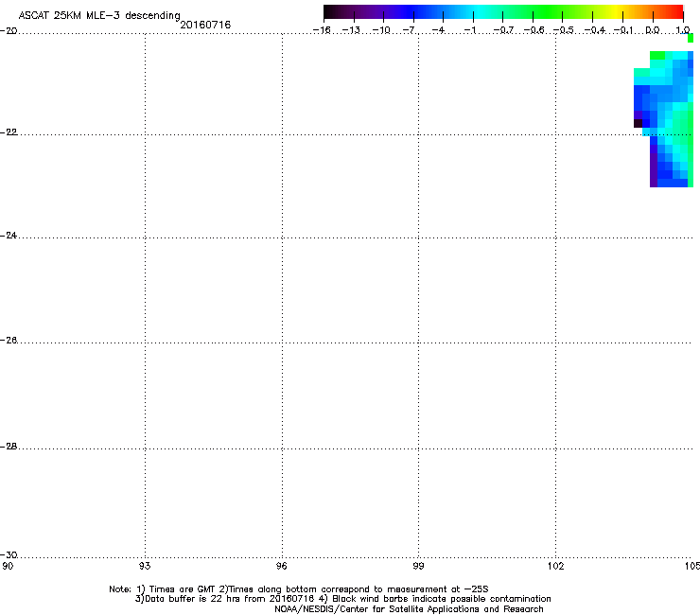Viewport: 700px width, 615px height.
Task: Select the -13 color scale label
Action: tap(351, 30)
